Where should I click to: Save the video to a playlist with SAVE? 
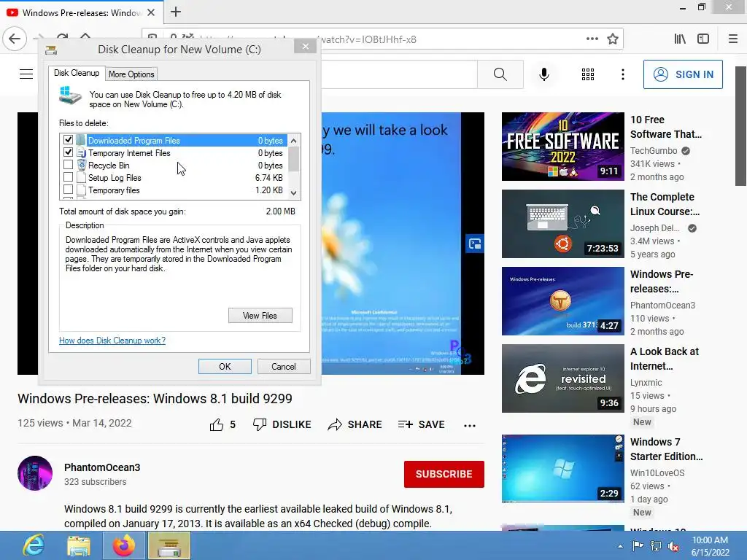tap(421, 424)
